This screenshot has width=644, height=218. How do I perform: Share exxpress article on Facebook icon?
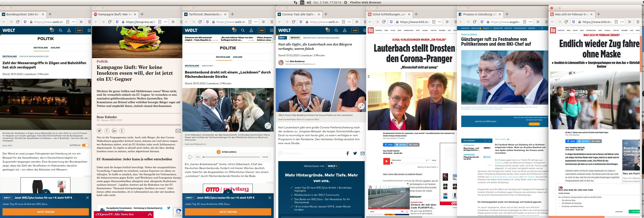coord(107,131)
